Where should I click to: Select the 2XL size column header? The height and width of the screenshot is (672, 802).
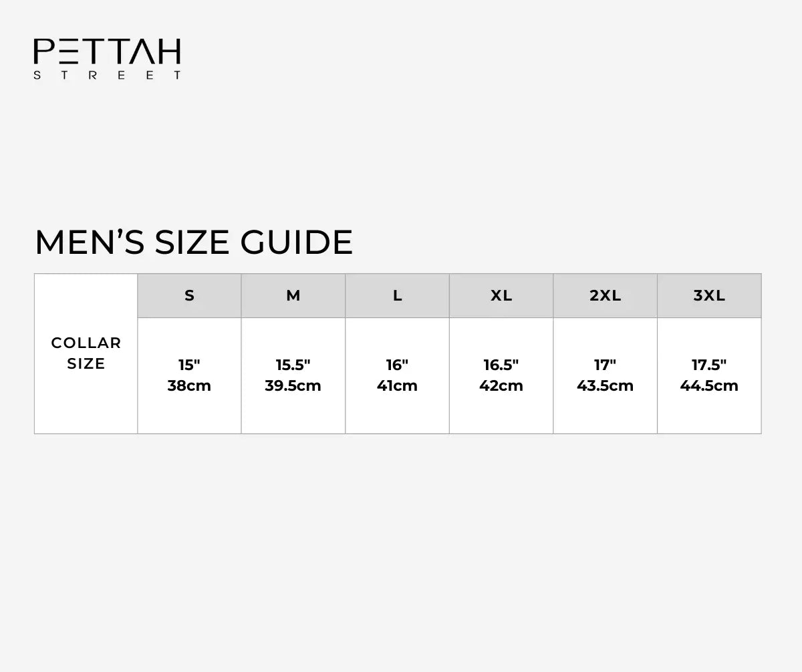606,296
